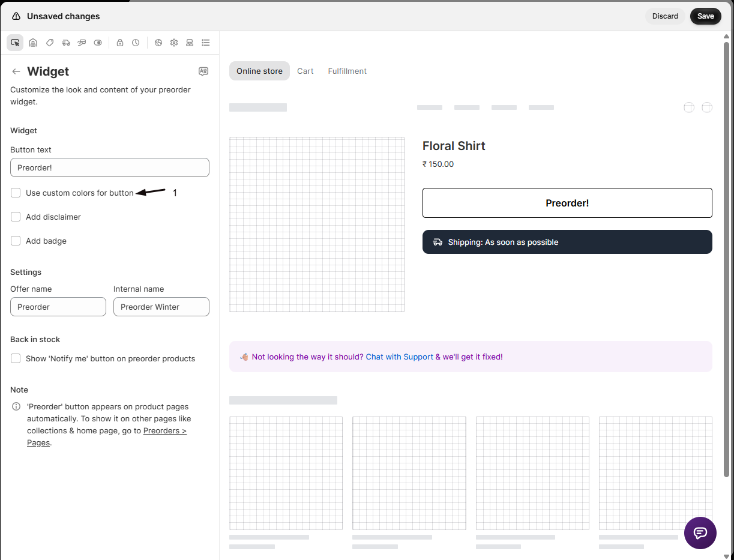Select the widget cursor icon in toolbar
The height and width of the screenshot is (560, 734).
[15, 43]
